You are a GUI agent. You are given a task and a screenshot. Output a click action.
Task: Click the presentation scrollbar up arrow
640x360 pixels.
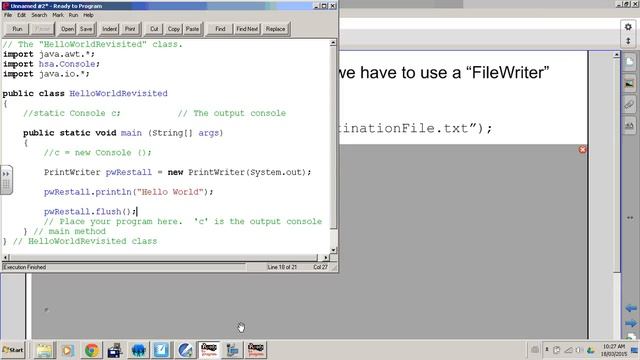[x=616, y=54]
